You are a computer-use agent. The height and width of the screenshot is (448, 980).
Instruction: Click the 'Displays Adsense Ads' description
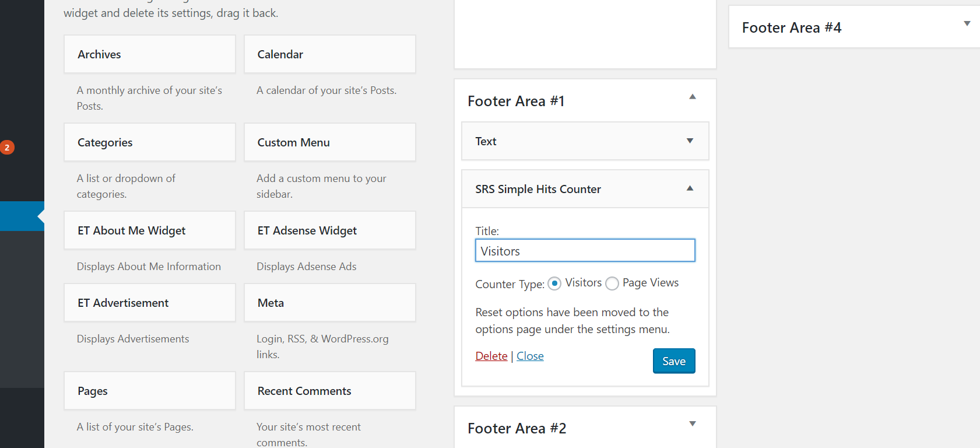[x=307, y=267]
